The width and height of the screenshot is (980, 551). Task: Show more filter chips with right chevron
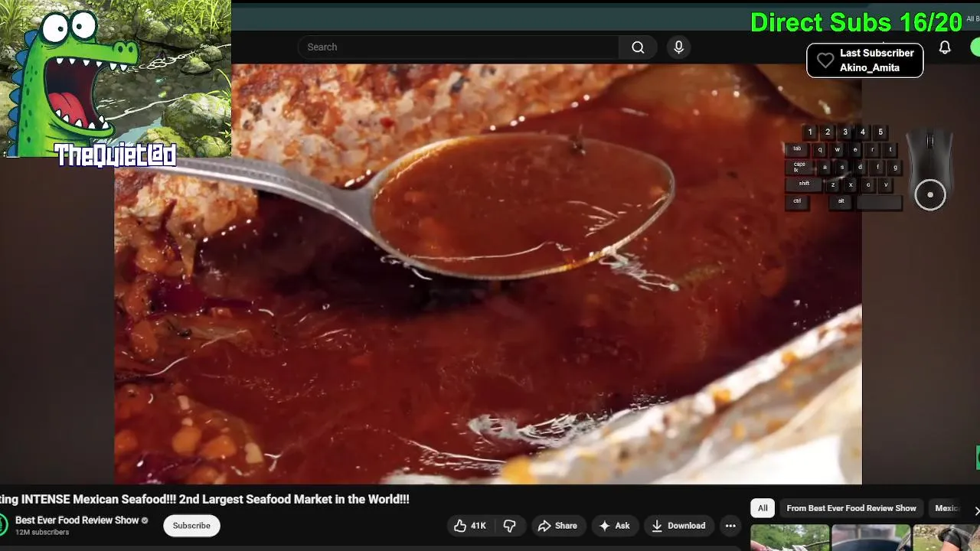coord(975,510)
